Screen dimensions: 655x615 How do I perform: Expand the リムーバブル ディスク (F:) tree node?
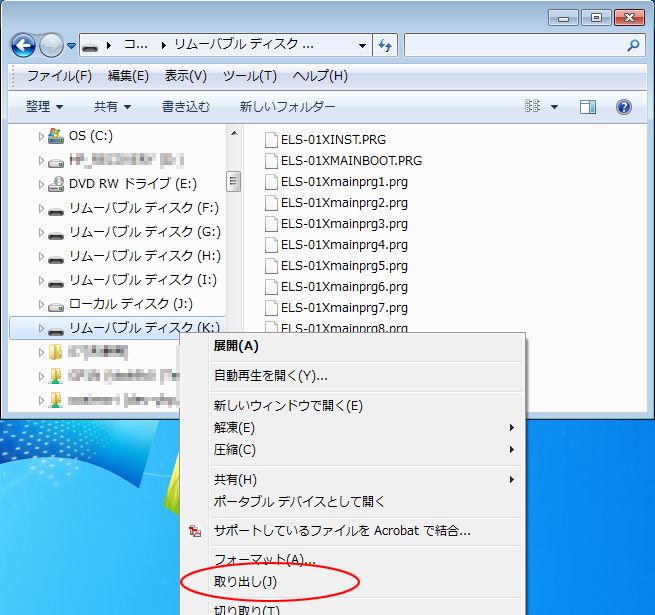(x=41, y=209)
